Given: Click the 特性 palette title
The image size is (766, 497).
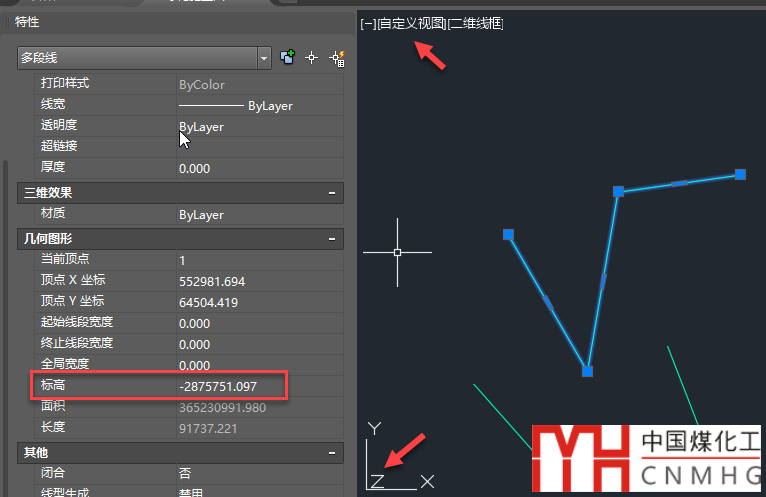Looking at the screenshot, I should click(27, 22).
